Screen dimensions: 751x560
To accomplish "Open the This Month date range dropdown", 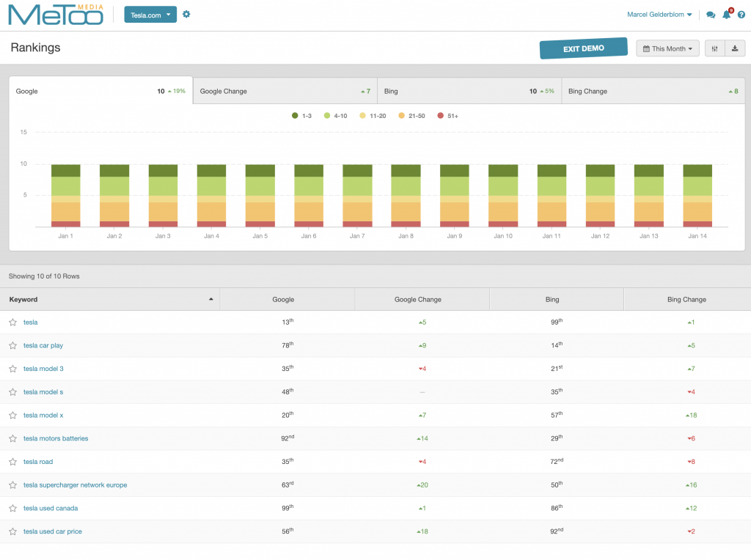I will pos(667,48).
